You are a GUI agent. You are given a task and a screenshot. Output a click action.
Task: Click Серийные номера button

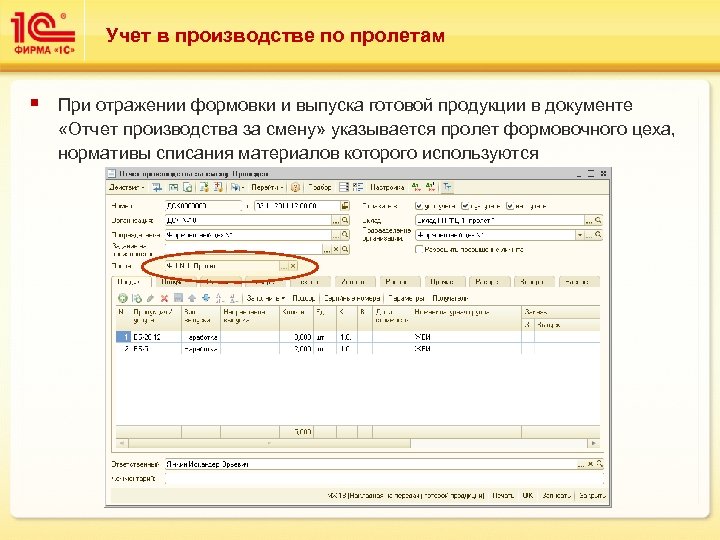(x=352, y=298)
